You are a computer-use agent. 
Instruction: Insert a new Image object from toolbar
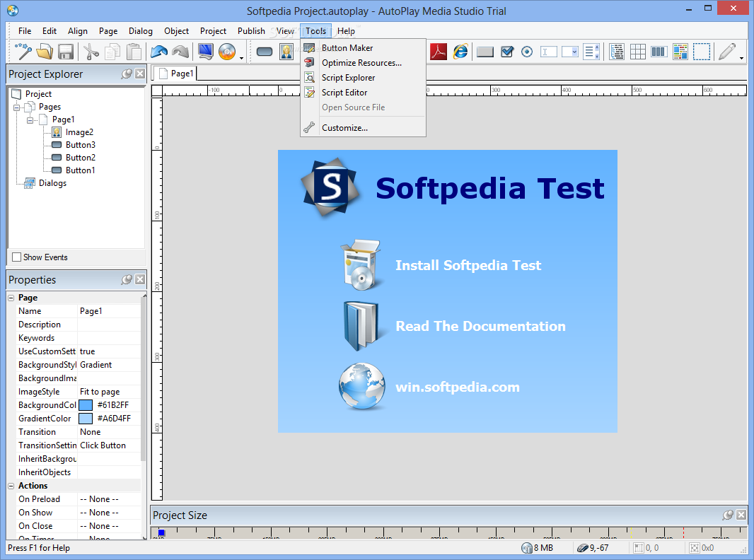coord(286,52)
